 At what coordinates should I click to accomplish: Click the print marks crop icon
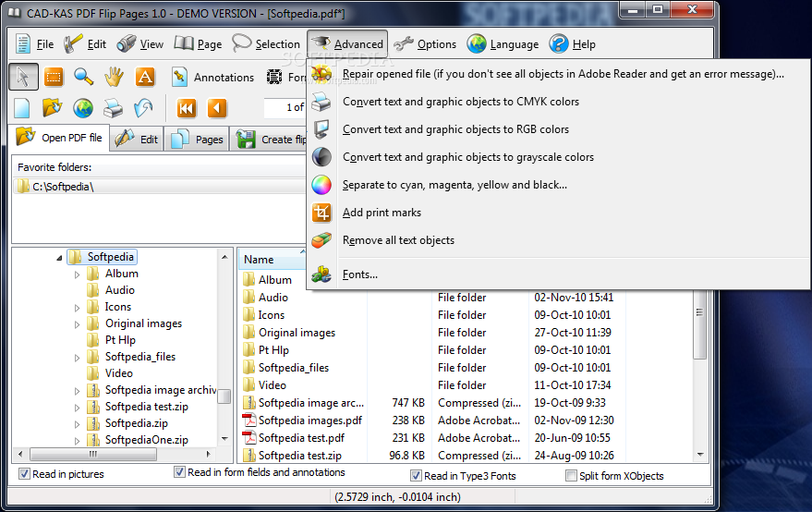point(321,213)
